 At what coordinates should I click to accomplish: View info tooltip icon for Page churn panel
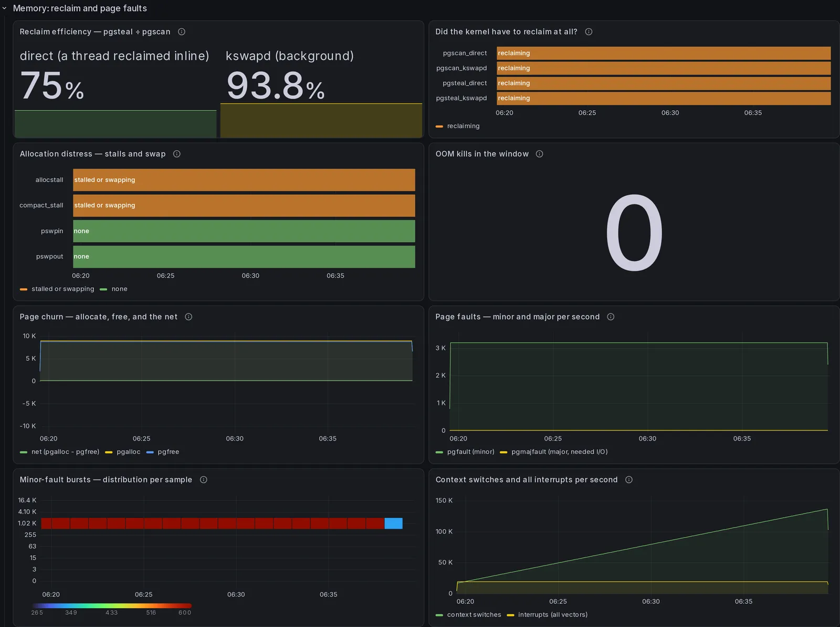pos(188,317)
